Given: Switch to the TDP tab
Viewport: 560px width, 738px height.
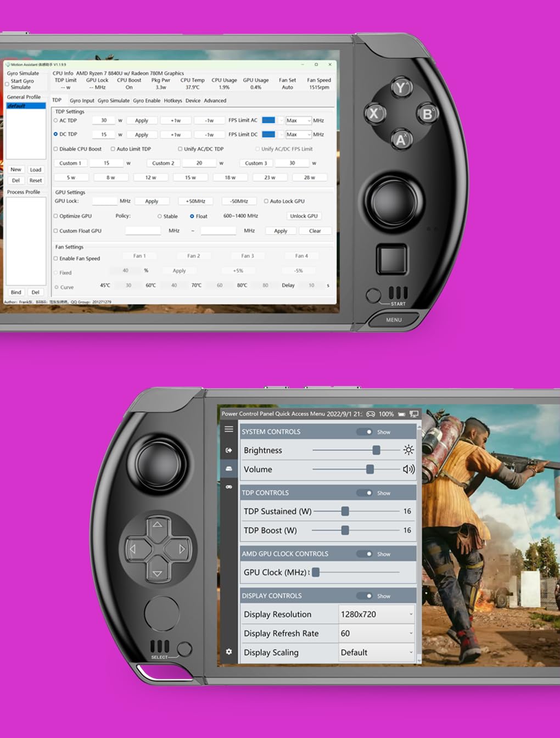Looking at the screenshot, I should click(57, 100).
